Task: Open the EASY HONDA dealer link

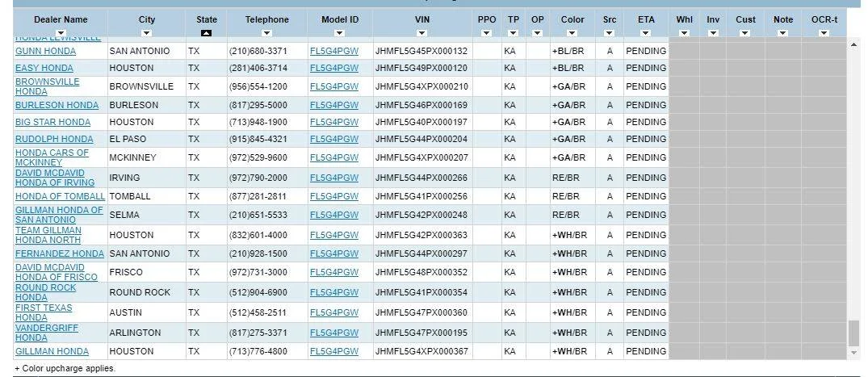Action: (44, 68)
